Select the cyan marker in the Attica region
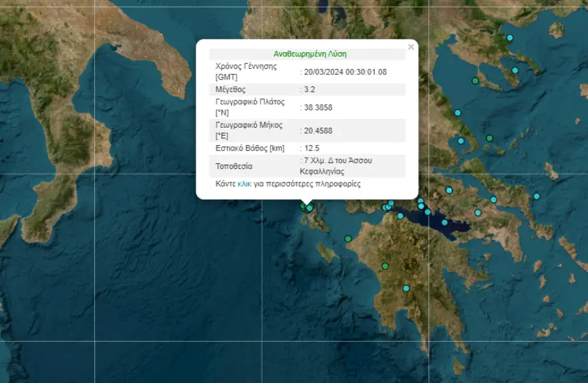The height and width of the screenshot is (383, 588). (478, 213)
